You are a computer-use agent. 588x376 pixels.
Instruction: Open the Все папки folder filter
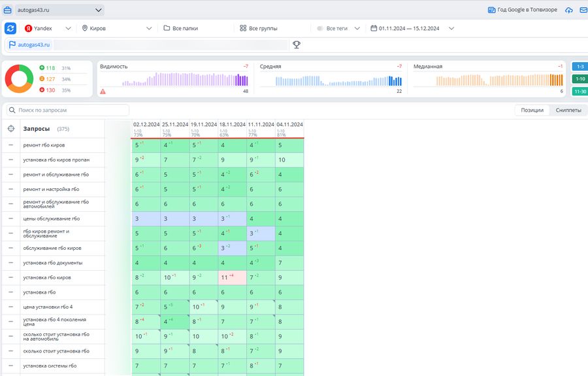point(181,29)
